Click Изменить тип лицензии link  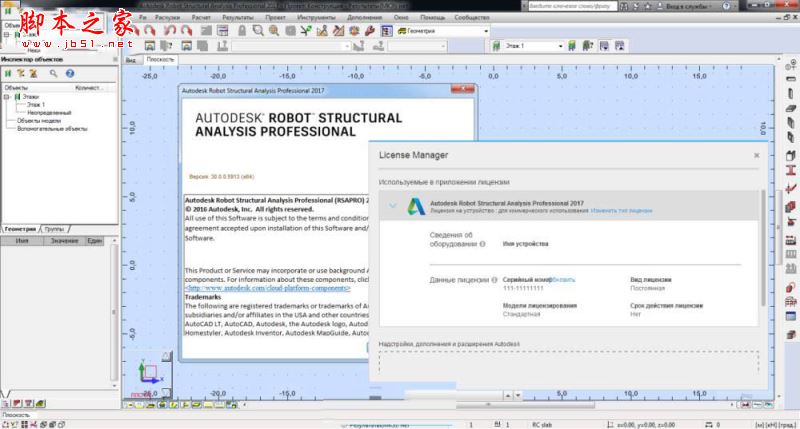tap(621, 211)
